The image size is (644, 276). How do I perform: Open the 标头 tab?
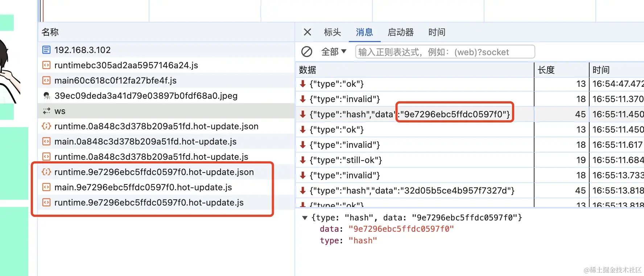(333, 32)
